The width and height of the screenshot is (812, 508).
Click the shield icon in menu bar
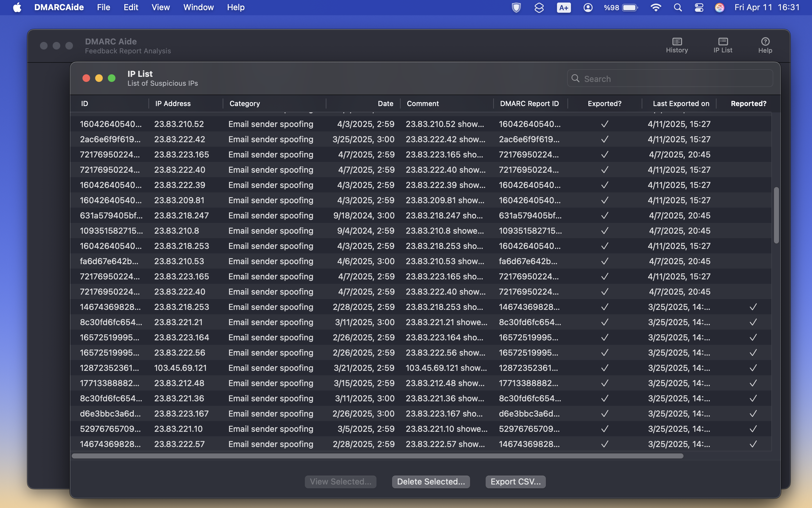[x=516, y=7]
